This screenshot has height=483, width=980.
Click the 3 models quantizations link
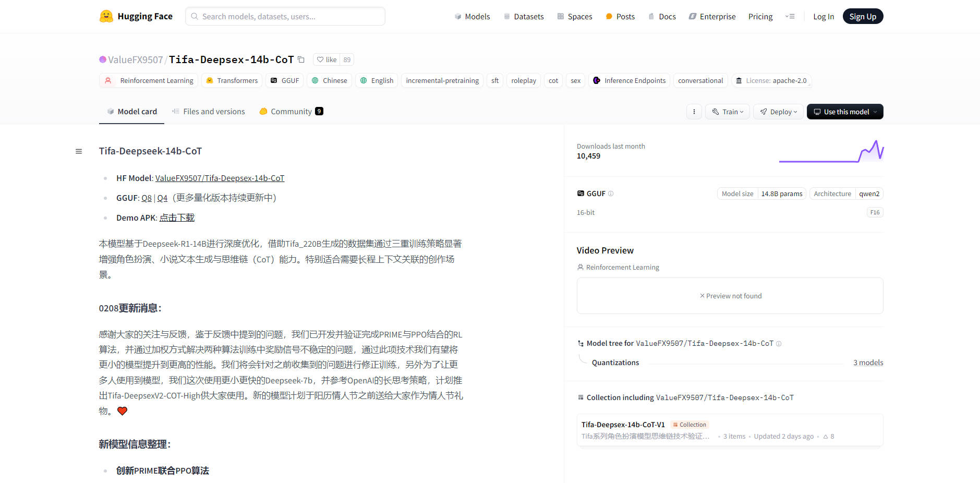(x=868, y=363)
